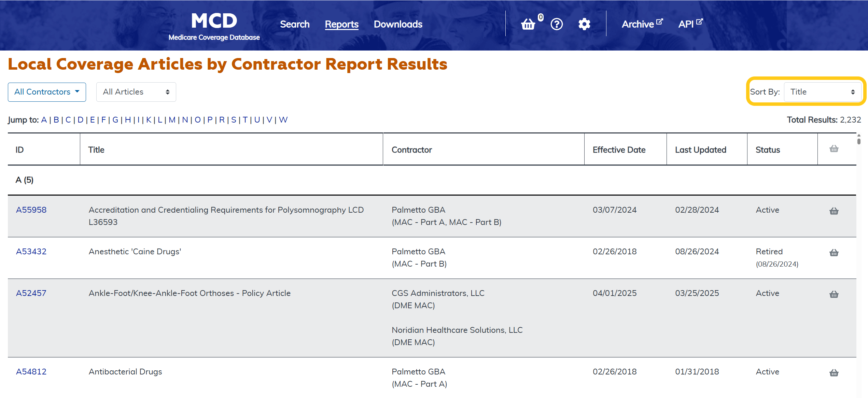Click basket icon in table header
Screen dimensions: 868x398
point(834,149)
